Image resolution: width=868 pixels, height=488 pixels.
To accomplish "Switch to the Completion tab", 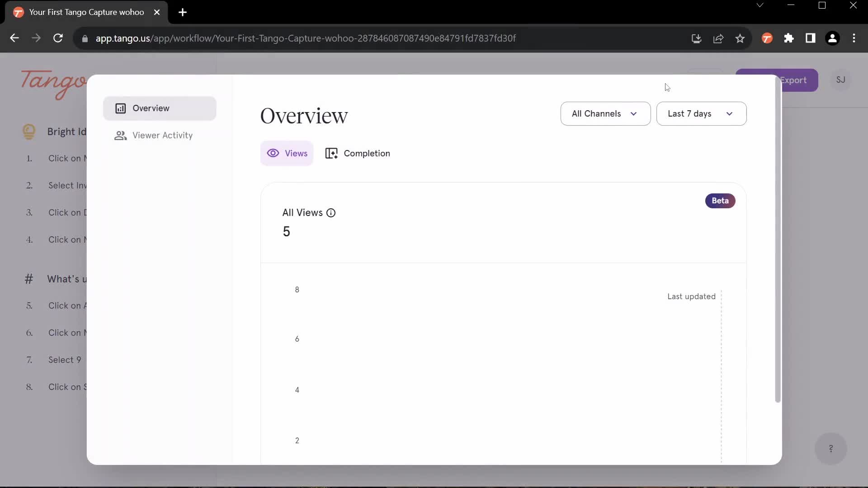I will point(358,154).
